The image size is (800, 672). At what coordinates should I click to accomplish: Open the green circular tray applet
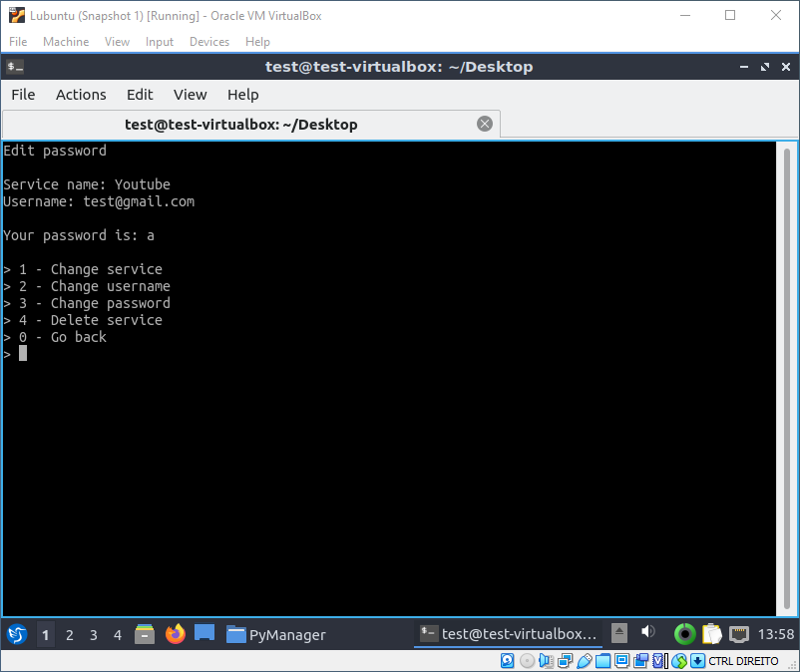tap(684, 634)
